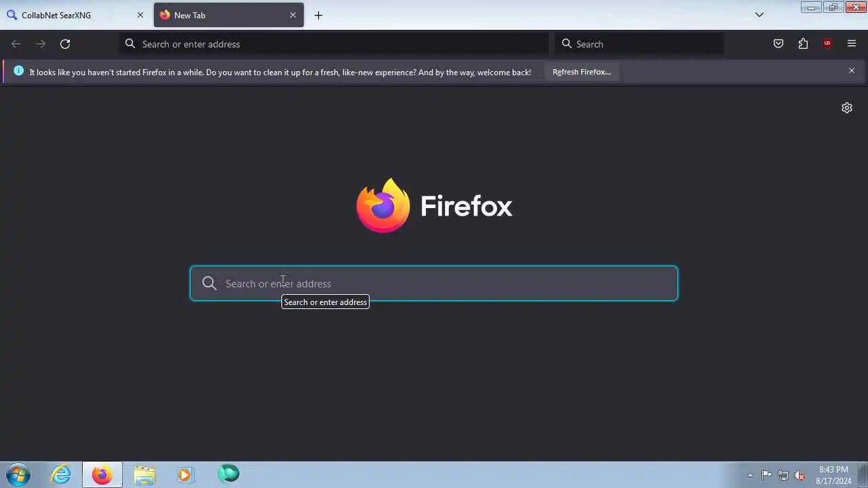
Task: Open the Firefox application menu
Action: [x=852, y=44]
